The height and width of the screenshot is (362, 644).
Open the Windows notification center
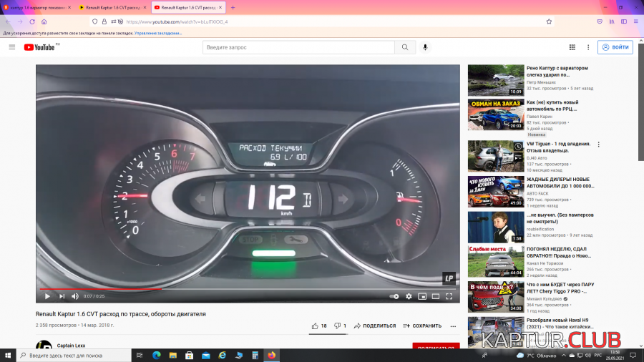[633, 356]
